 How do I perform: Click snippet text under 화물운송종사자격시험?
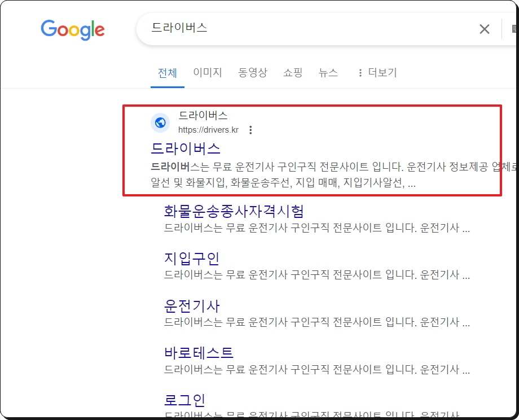tap(317, 228)
